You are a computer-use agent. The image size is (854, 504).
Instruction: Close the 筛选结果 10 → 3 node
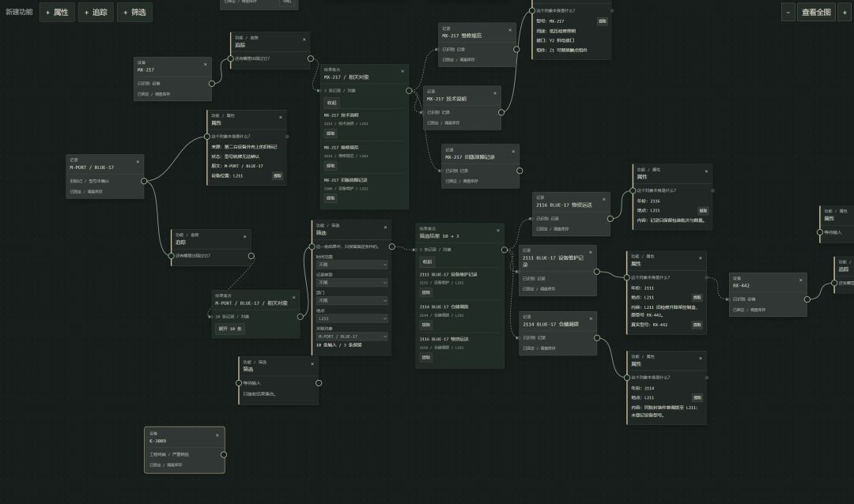[x=498, y=230]
